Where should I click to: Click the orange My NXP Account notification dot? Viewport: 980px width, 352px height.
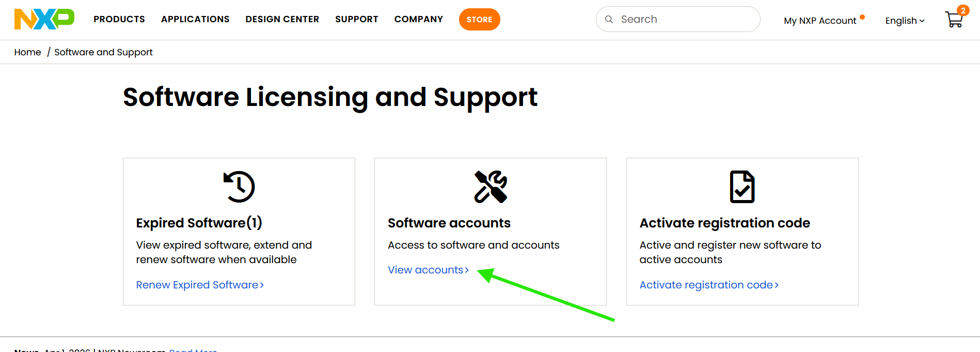coord(862,18)
